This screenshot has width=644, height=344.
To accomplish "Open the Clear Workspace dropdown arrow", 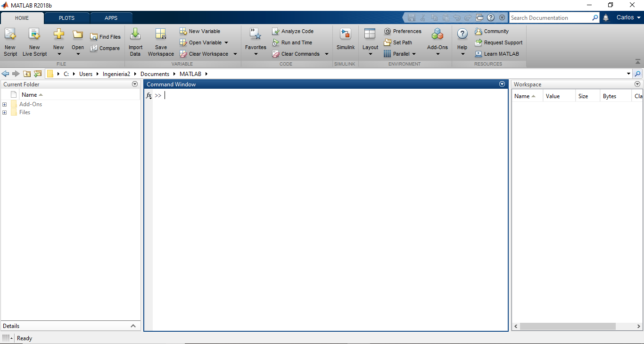I will coord(235,54).
